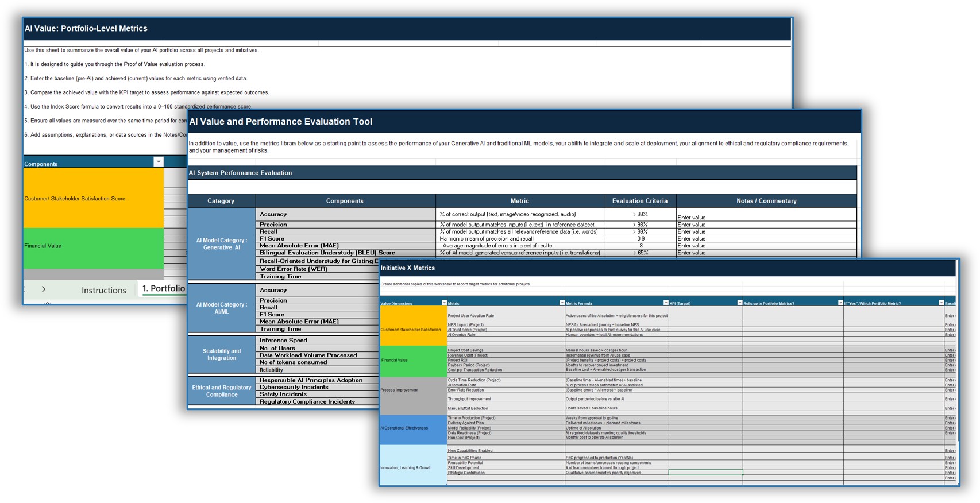Viewport: 980px width, 503px height.
Task: Click the Evaluation Criteria column header
Action: [x=640, y=201]
